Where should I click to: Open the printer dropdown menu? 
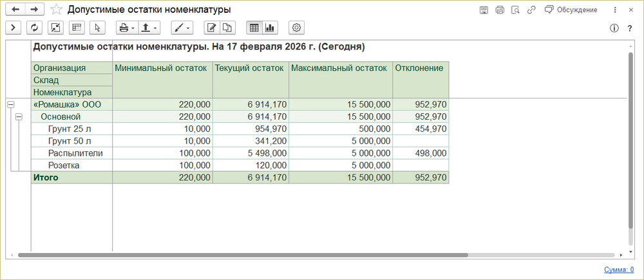(x=128, y=28)
